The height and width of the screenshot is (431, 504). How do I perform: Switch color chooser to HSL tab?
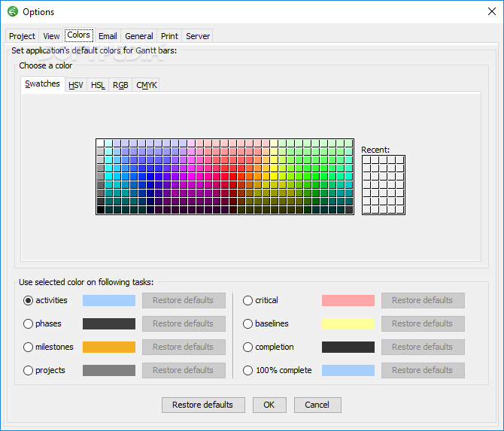coord(98,85)
